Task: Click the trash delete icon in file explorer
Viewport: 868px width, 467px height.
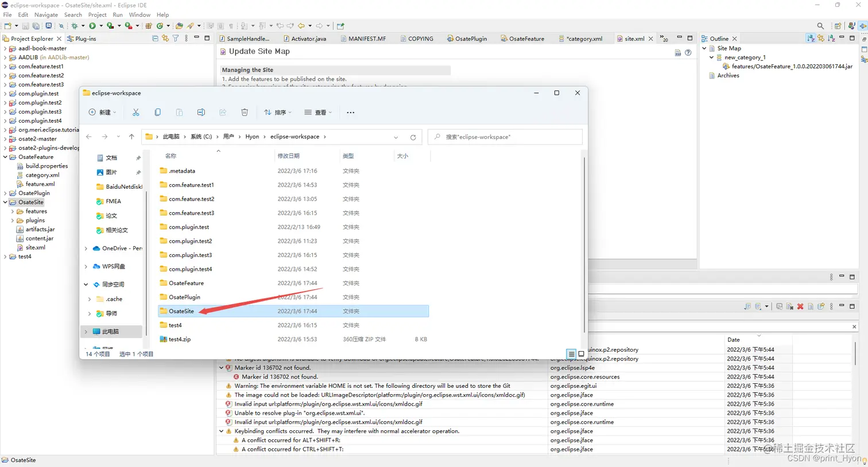Action: [245, 112]
